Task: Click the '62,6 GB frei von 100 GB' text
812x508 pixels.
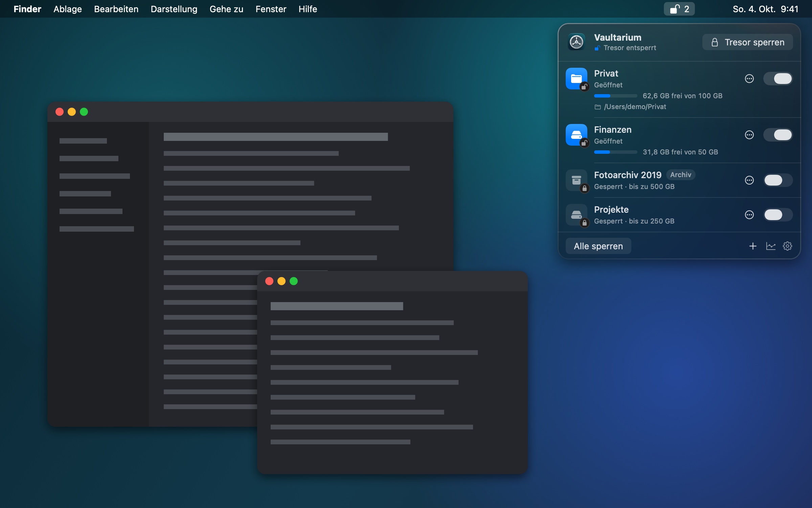Action: pyautogui.click(x=682, y=96)
